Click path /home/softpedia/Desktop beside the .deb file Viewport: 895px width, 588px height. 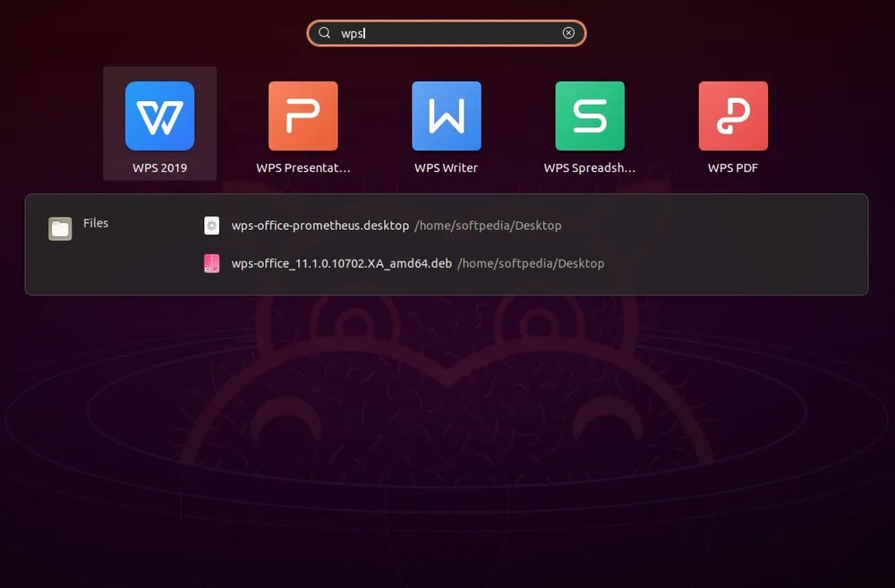click(531, 263)
